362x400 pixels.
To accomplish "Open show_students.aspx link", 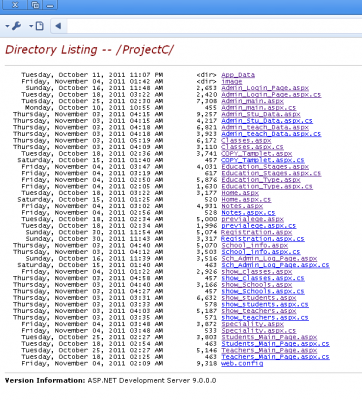I will (259, 298).
